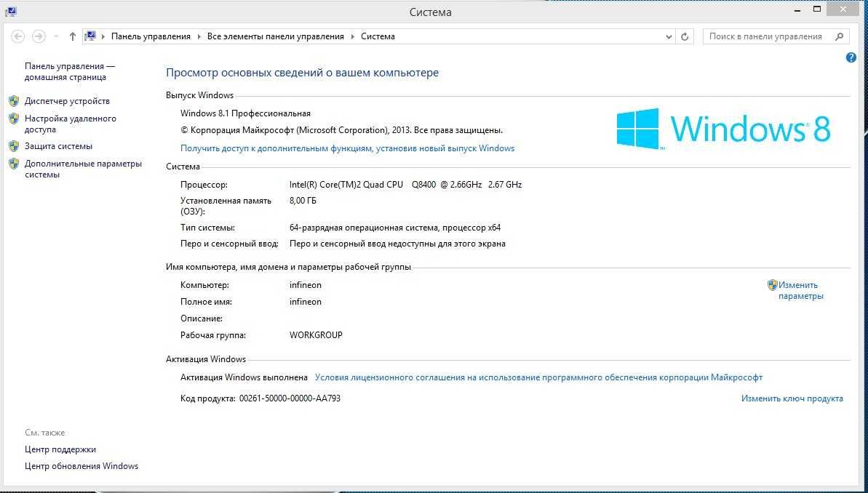Expand chevron after Панель управления breadcrumb
Viewport: 868px width, 493px height.
click(x=199, y=36)
